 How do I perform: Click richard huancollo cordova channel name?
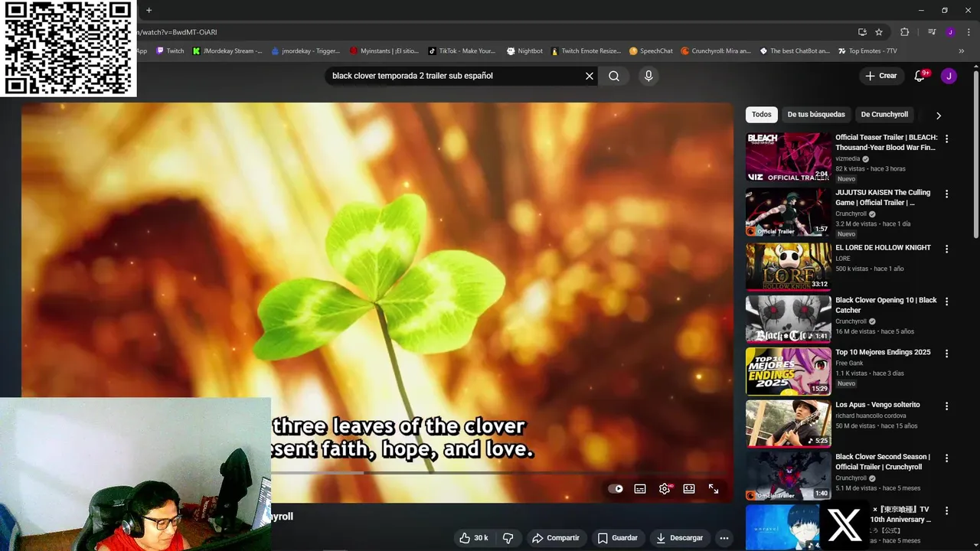tap(871, 416)
